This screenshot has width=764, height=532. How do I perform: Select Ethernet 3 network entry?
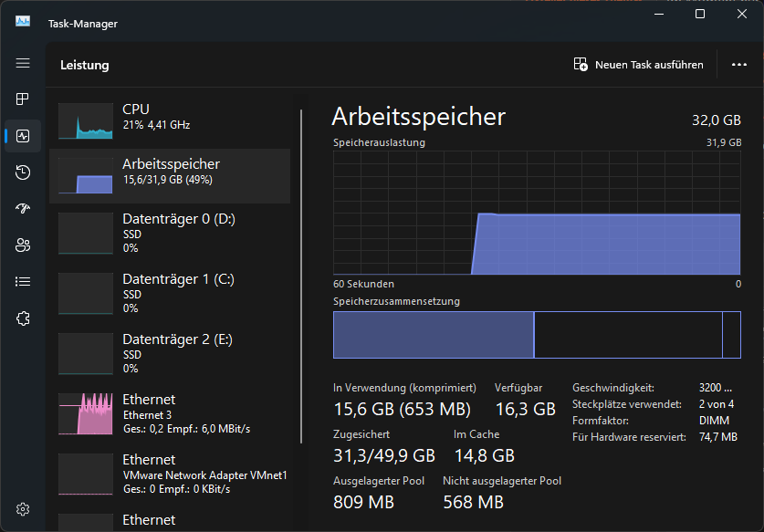pos(170,413)
